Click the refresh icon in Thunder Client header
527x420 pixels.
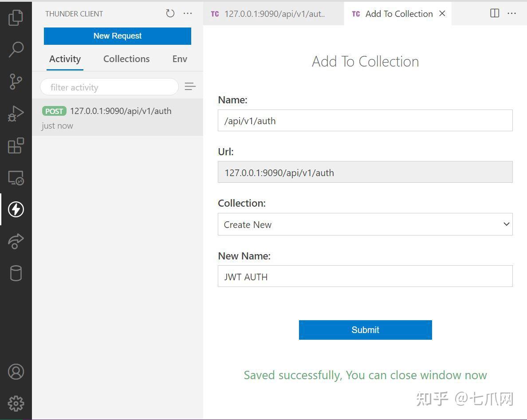[x=170, y=14]
